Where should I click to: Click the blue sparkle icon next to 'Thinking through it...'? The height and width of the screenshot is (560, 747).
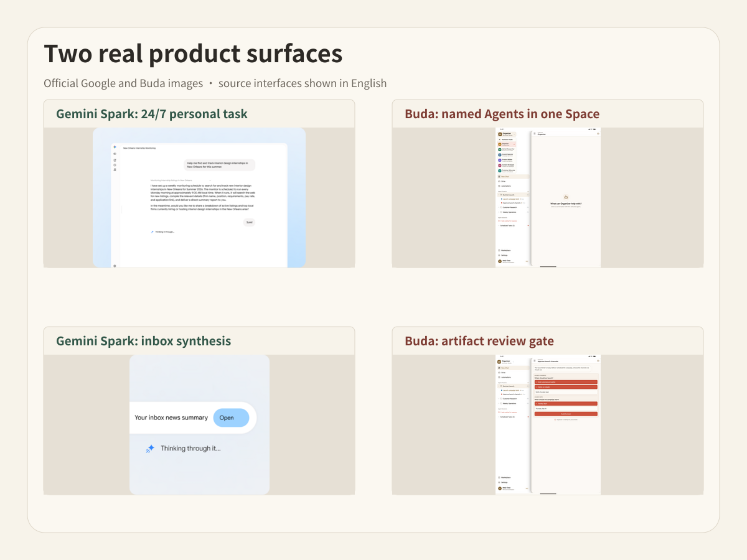tap(150, 449)
